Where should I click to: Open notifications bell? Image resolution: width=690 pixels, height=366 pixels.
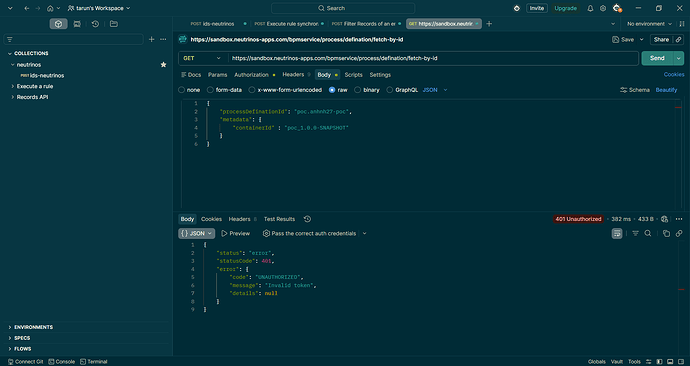click(590, 8)
